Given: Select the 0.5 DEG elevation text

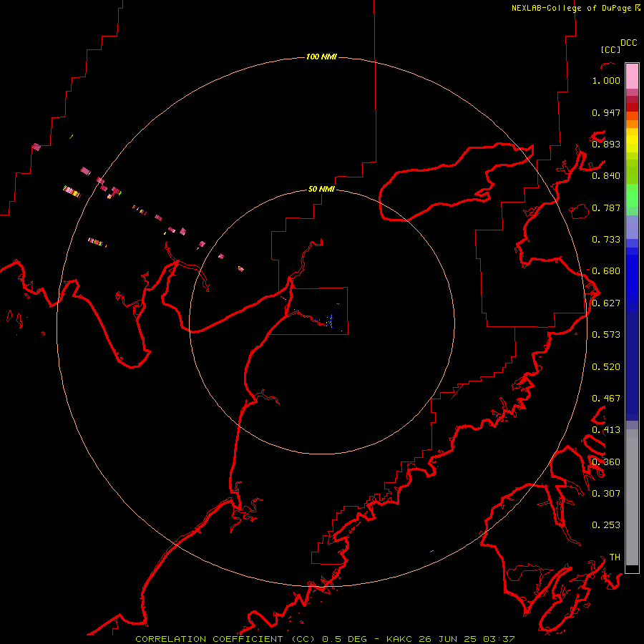Looking at the screenshot, I should [344, 639].
